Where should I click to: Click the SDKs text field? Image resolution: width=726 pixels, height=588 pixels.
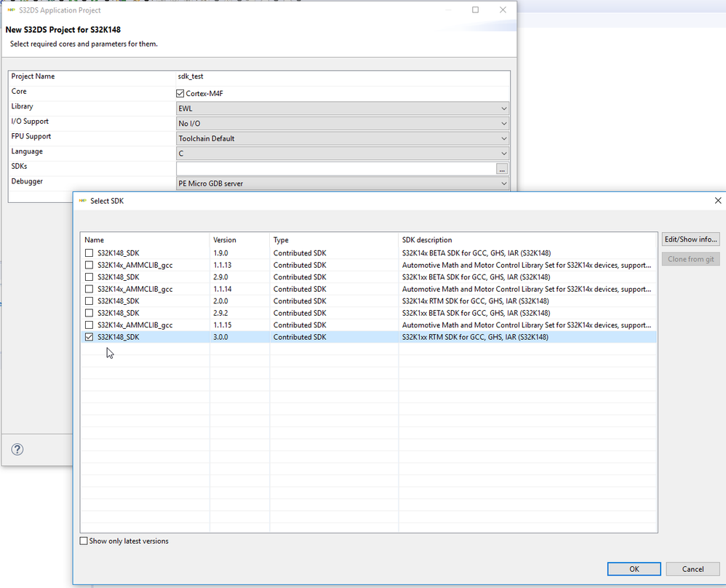click(x=335, y=169)
